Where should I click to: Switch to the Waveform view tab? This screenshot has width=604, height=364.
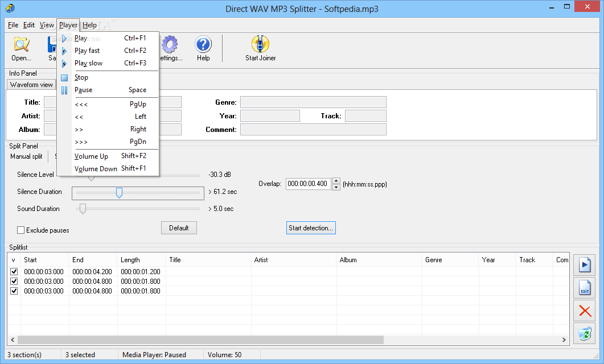pyautogui.click(x=31, y=85)
